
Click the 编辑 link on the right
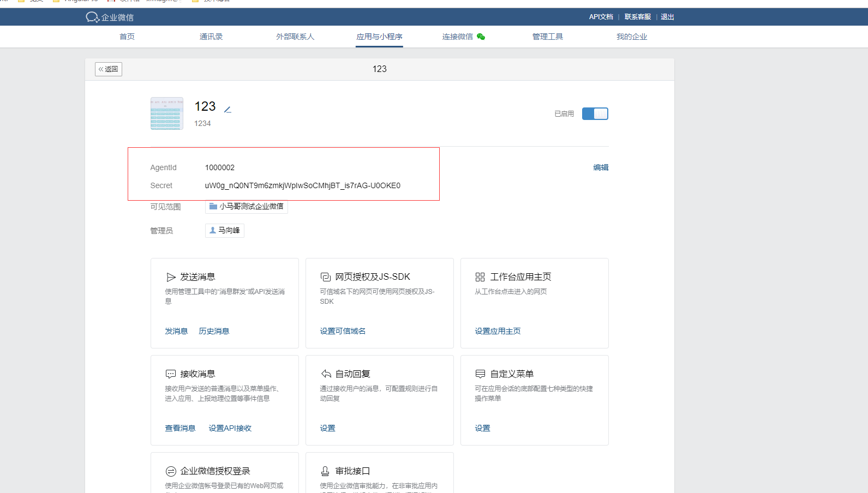[601, 167]
